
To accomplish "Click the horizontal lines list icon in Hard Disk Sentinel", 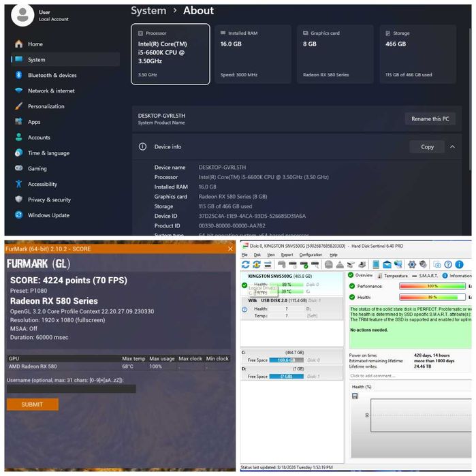I will pyautogui.click(x=268, y=265).
